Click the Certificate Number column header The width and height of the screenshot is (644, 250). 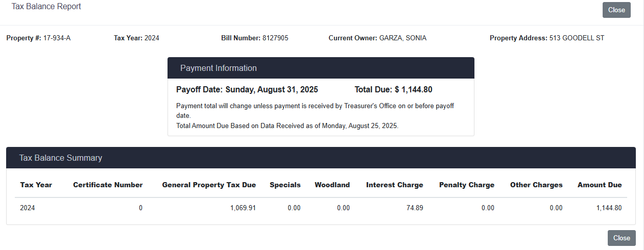pos(108,185)
